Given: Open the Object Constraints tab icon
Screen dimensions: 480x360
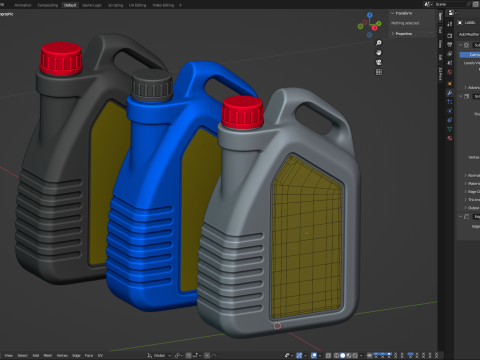Looking at the screenshot, I should coord(450,120).
